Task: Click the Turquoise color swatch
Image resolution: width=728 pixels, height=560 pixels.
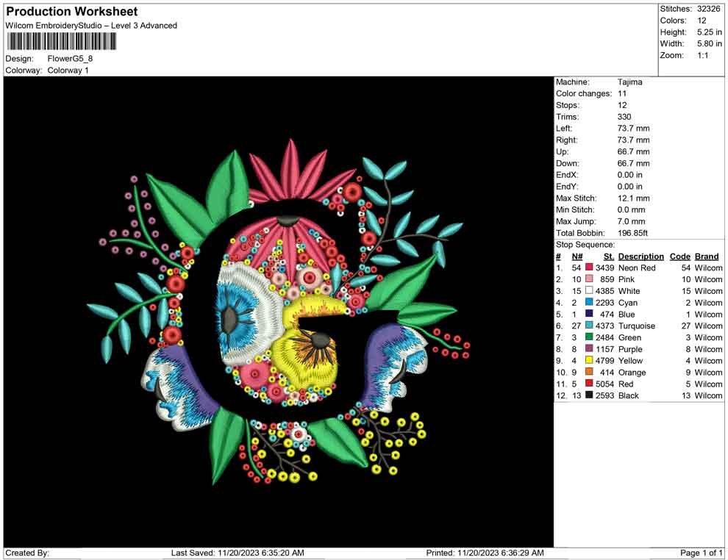Action: [x=589, y=326]
